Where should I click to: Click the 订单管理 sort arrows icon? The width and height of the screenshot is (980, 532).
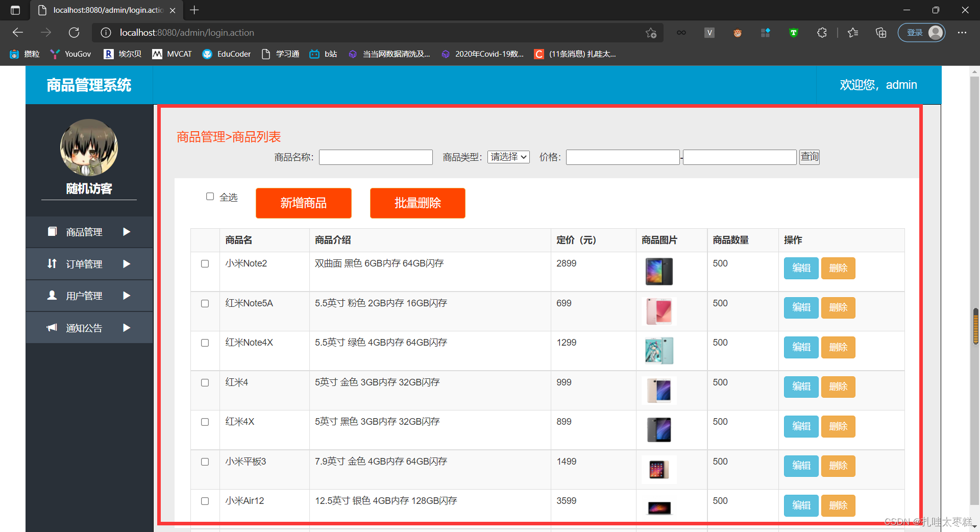tap(52, 263)
